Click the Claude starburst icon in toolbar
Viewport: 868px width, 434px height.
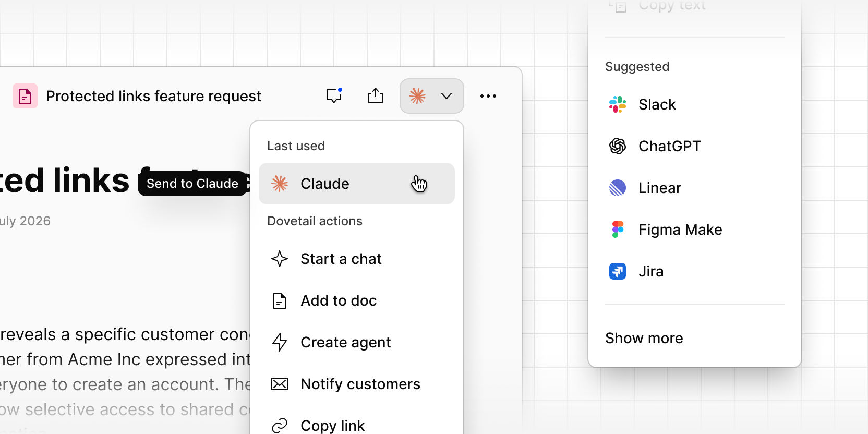coord(417,96)
